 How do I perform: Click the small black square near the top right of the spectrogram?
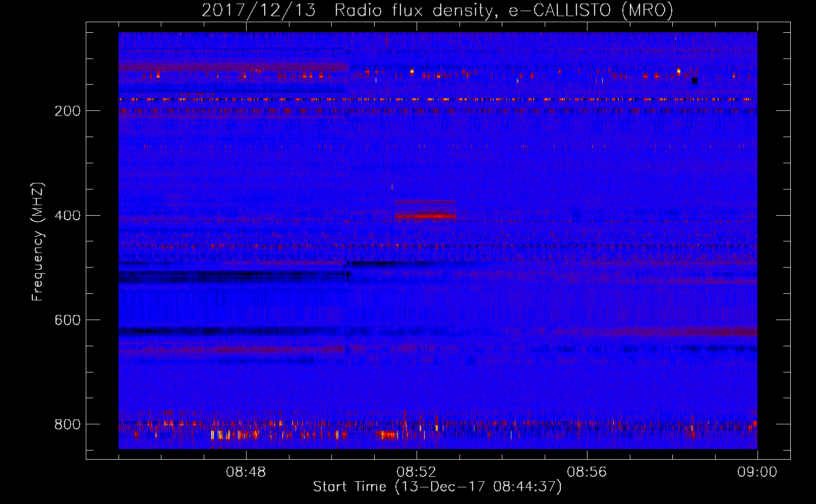(x=694, y=80)
